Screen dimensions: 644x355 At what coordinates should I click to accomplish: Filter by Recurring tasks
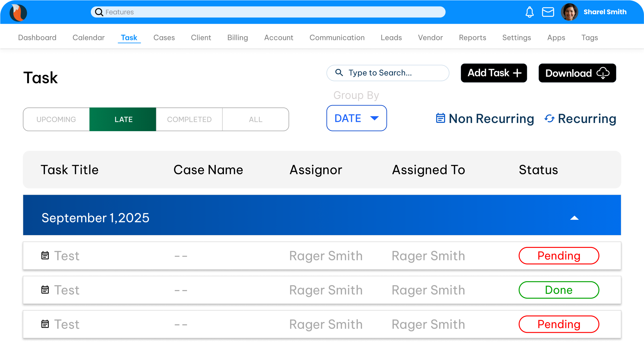580,119
